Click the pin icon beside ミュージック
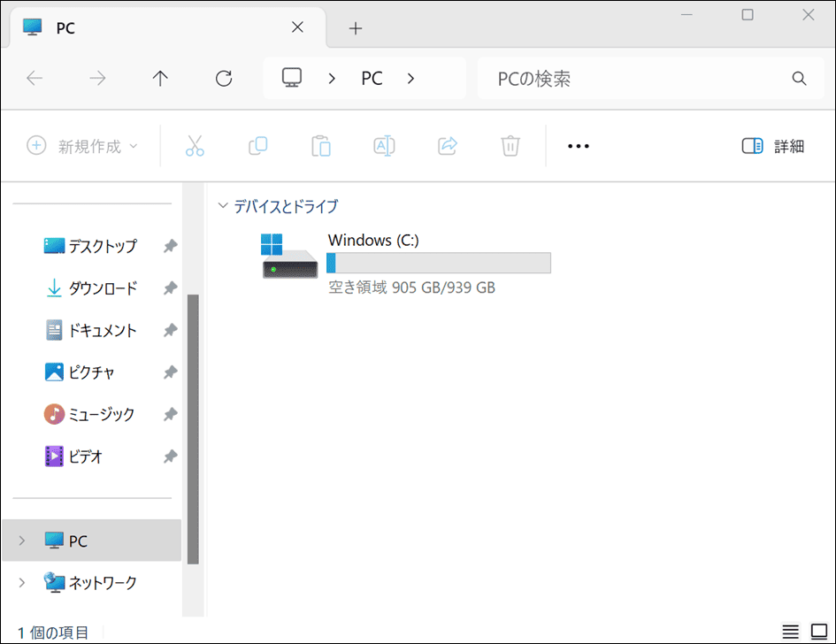The height and width of the screenshot is (644, 836). coord(170,414)
